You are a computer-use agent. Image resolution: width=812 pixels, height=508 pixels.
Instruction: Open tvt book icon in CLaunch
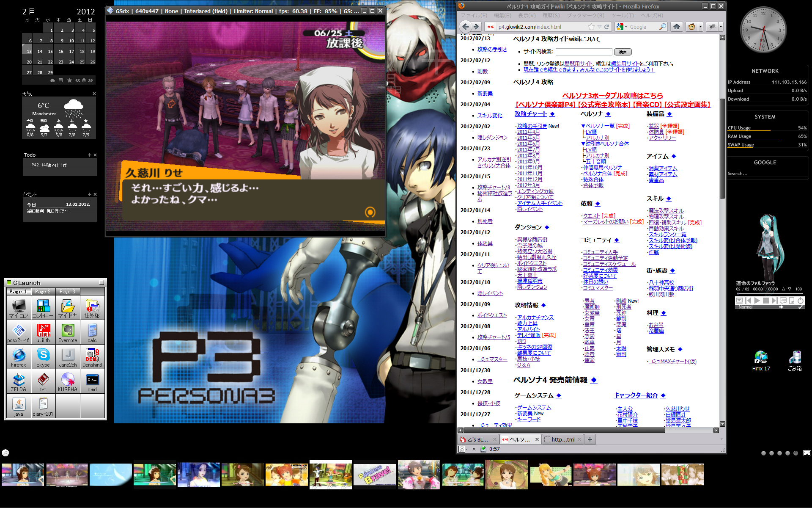(43, 382)
